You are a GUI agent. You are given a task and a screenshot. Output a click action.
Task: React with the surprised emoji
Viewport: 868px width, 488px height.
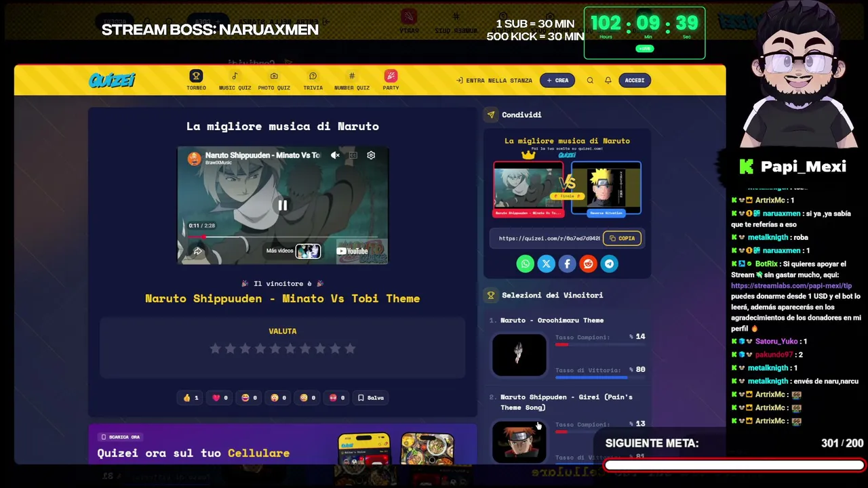(278, 398)
